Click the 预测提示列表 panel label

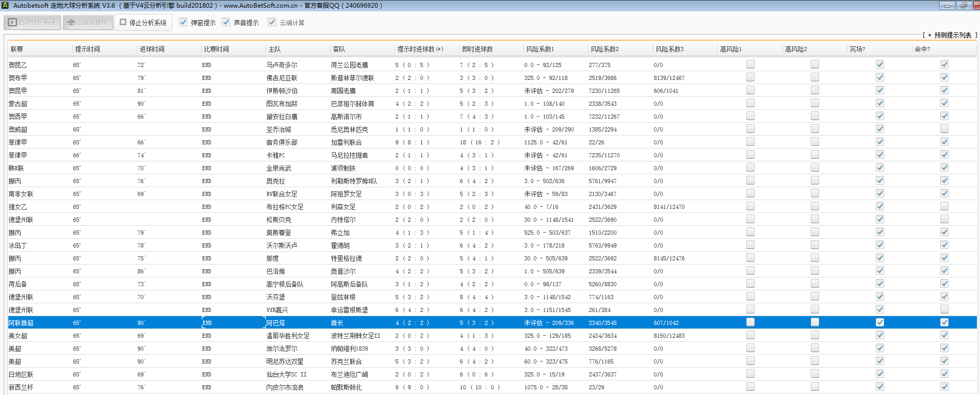(952, 35)
